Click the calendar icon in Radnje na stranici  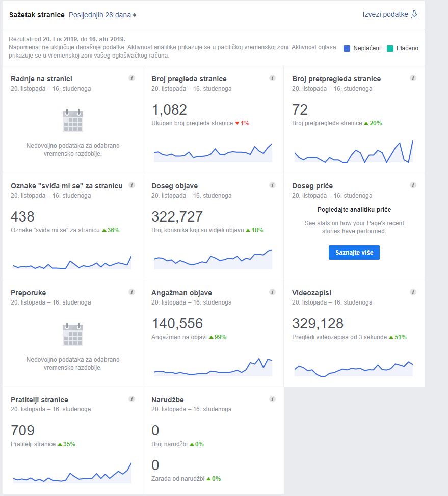(73, 121)
